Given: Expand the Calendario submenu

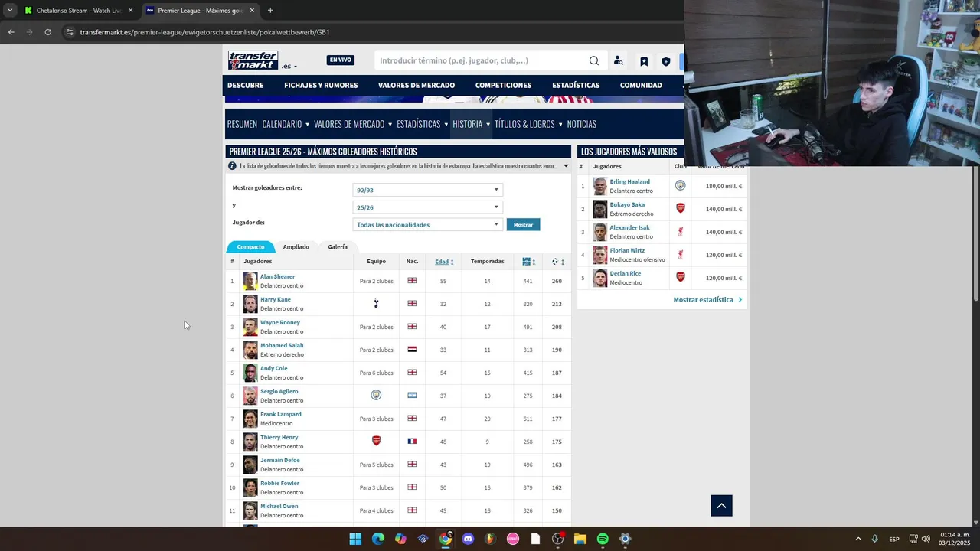Looking at the screenshot, I should [x=307, y=124].
